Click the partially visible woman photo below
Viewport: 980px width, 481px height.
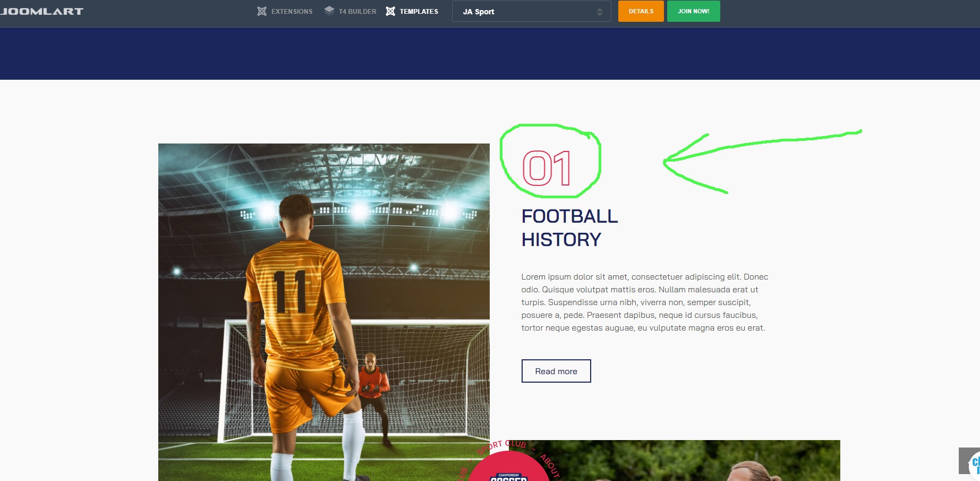pos(691,460)
